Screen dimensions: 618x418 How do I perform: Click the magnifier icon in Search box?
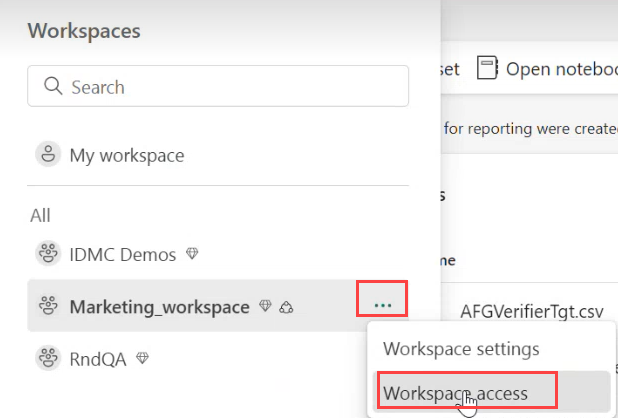coord(53,86)
